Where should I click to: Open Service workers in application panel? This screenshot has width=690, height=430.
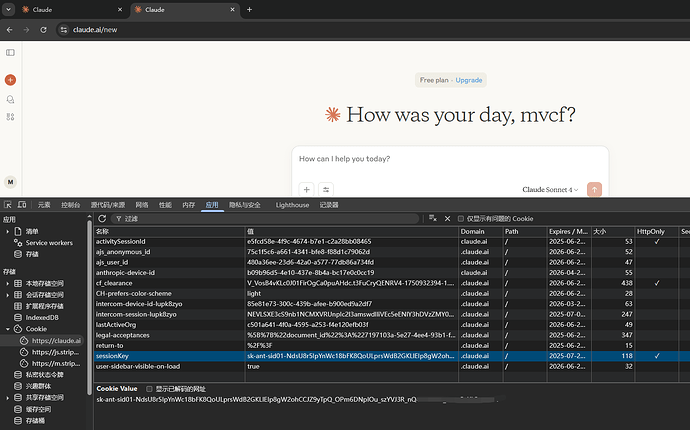click(x=49, y=243)
